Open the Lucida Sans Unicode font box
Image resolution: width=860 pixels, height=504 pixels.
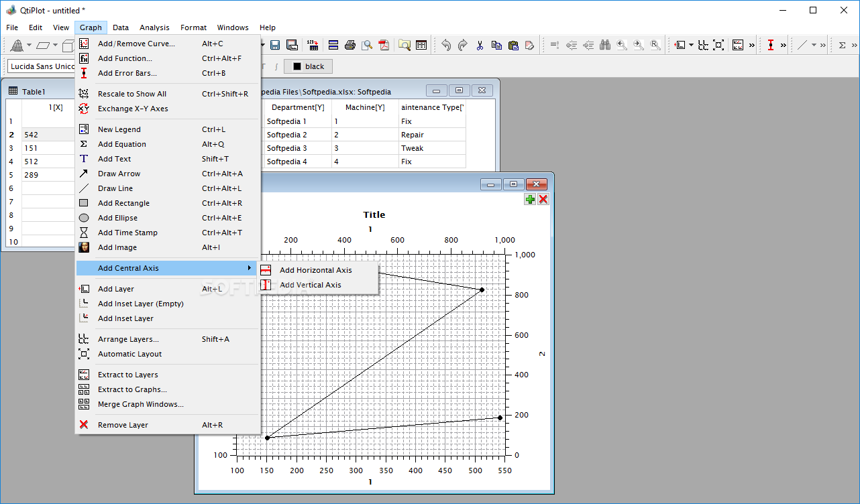coord(42,66)
